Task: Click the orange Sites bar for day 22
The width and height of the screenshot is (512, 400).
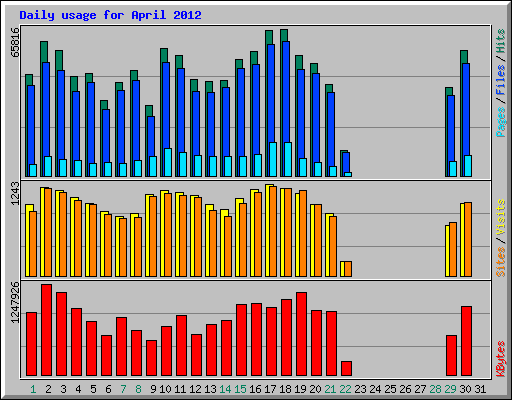Action: pyautogui.click(x=348, y=269)
